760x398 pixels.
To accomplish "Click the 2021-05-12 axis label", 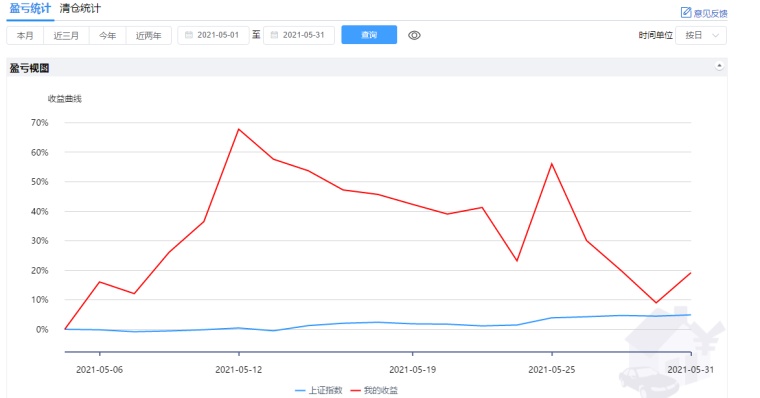I will [238, 369].
